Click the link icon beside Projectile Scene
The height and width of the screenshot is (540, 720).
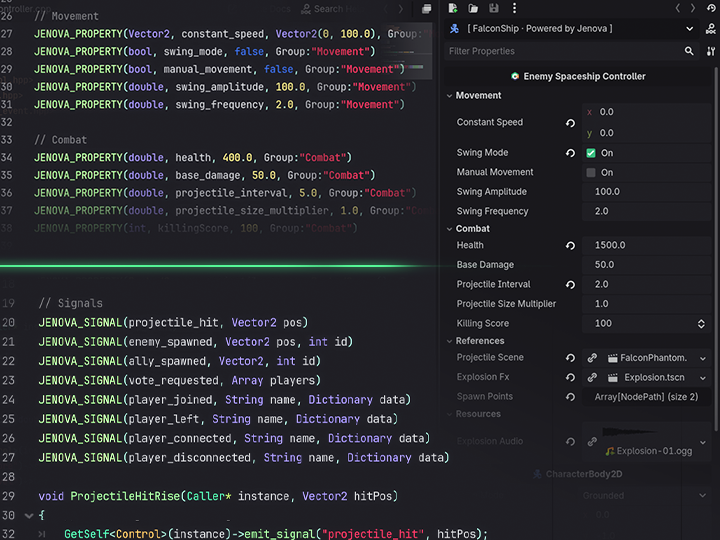(592, 358)
